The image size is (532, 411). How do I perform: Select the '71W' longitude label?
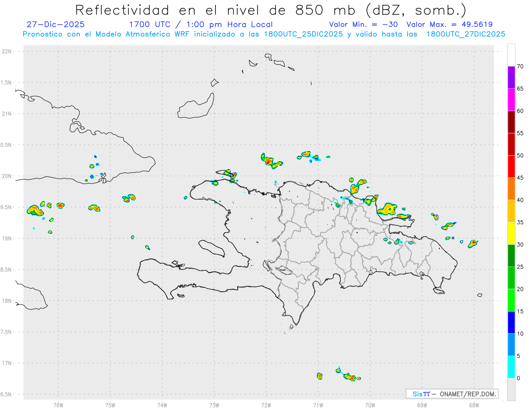tap(318, 405)
